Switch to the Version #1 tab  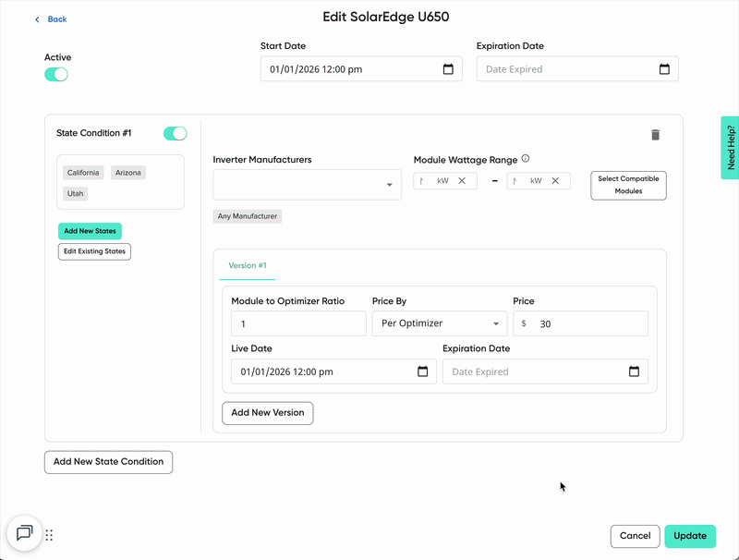pos(248,266)
